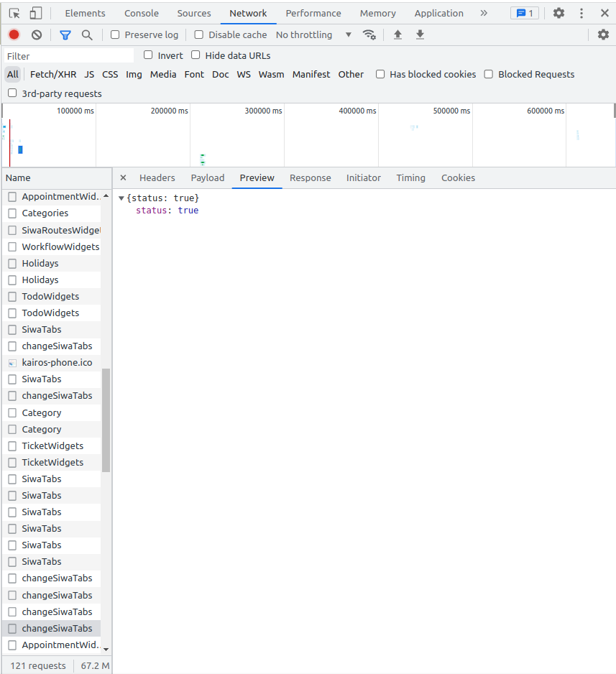Open DevTools settings gear icon
Screen dimensions: 616x674
coord(558,13)
